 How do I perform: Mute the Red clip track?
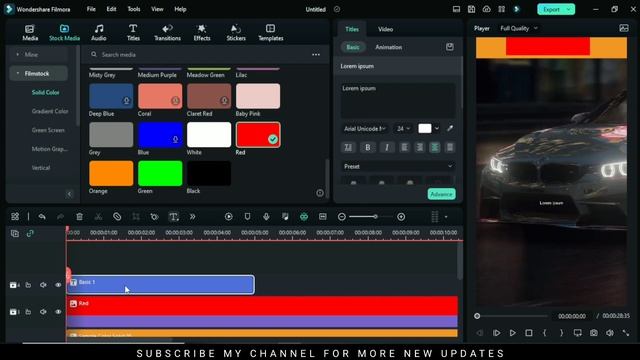point(43,312)
